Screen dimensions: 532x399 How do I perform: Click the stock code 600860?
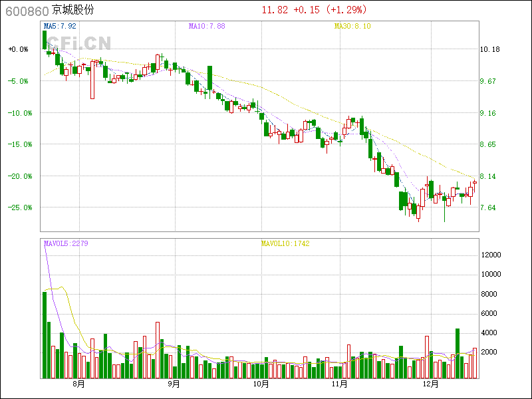tap(26, 11)
